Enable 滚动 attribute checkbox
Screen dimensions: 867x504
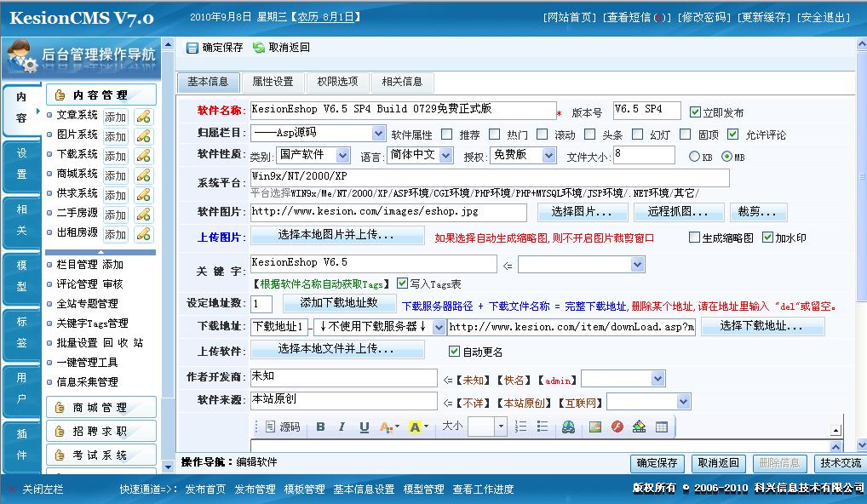tap(543, 135)
